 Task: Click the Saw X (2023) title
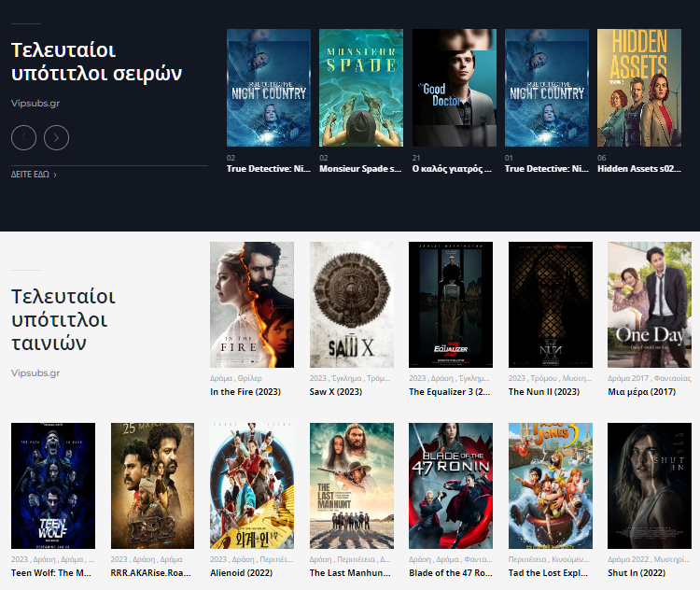336,392
